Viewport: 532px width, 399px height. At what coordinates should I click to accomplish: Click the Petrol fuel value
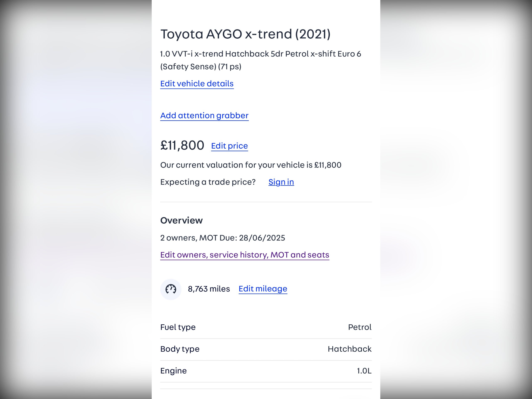tap(360, 327)
